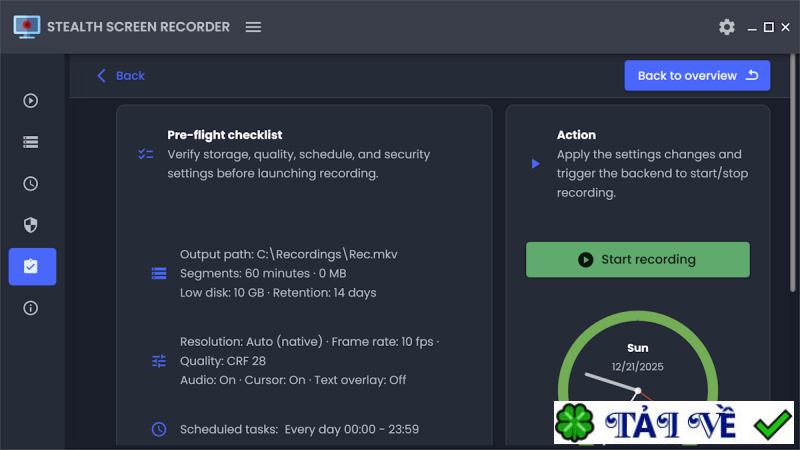Maximize the application window
Screen dimensions: 800x450
(768, 27)
